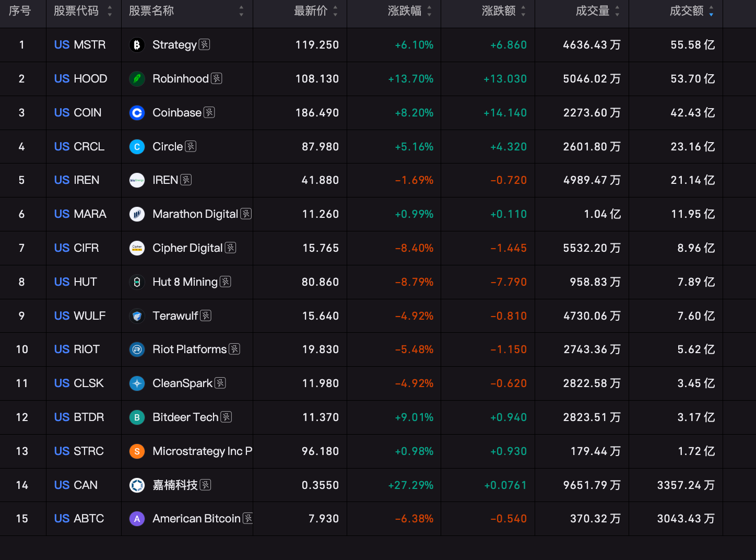Click the Robinhood feather logo icon
The width and height of the screenshot is (756, 560).
pyautogui.click(x=137, y=79)
